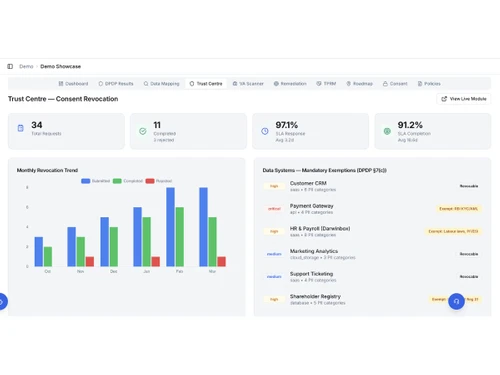Click the Demo breadcrumb link

[26, 66]
